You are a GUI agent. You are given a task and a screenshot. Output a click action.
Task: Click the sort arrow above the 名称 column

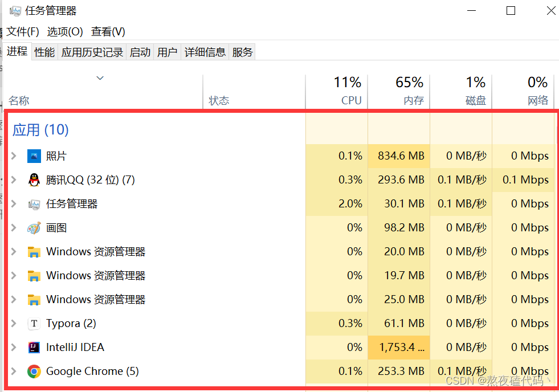pos(100,78)
